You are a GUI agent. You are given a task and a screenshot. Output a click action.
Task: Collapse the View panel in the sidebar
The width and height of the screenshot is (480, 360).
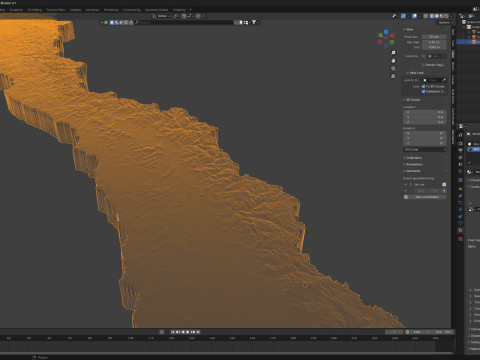pos(409,29)
